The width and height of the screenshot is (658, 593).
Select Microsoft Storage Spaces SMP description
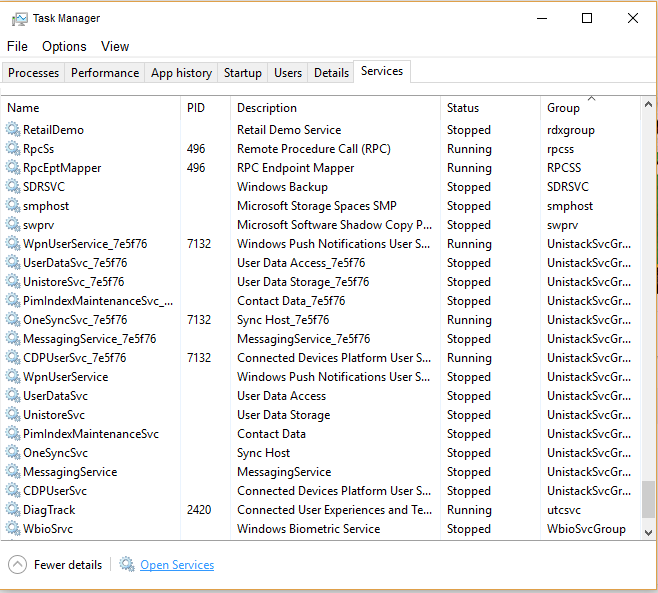click(317, 206)
